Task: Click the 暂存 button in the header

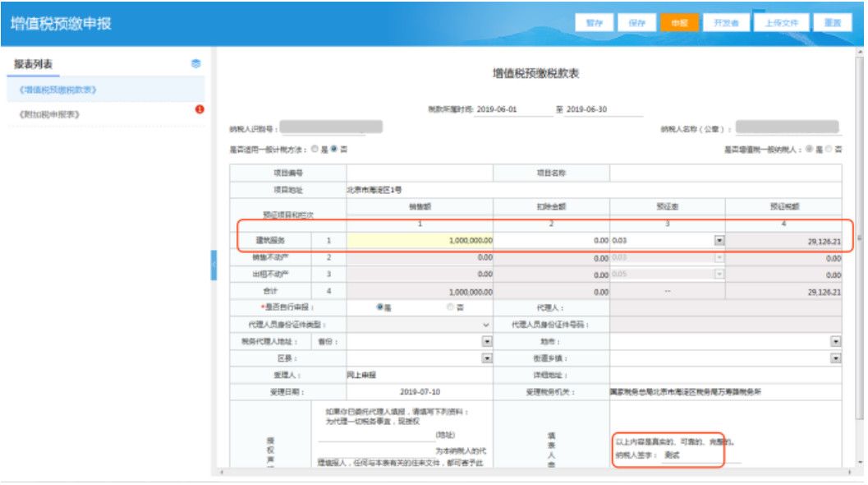Action: point(594,23)
